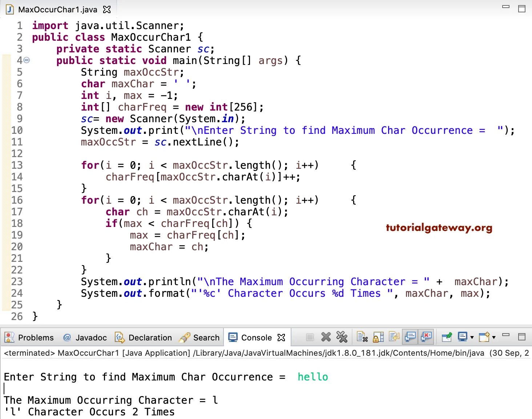Click 'sc.nextLine()' on line 11
Image resolution: width=532 pixels, height=419 pixels.
coord(196,142)
